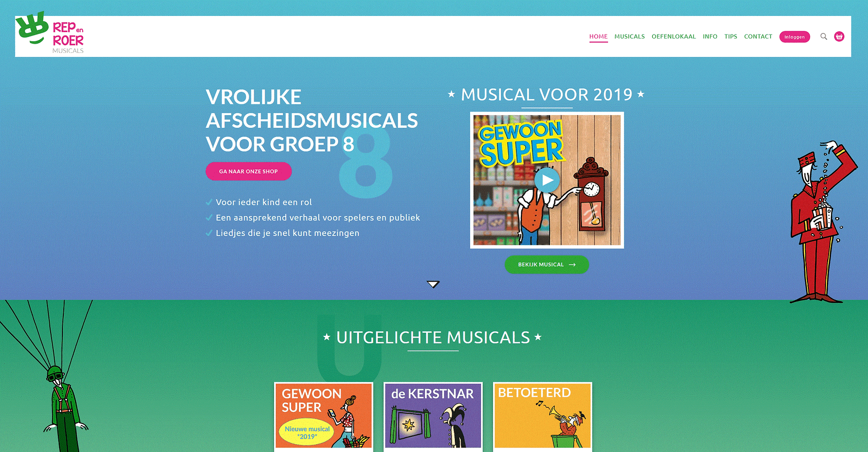868x452 pixels.
Task: Click the arrow on Bekijk Musical button
Action: coord(572,265)
